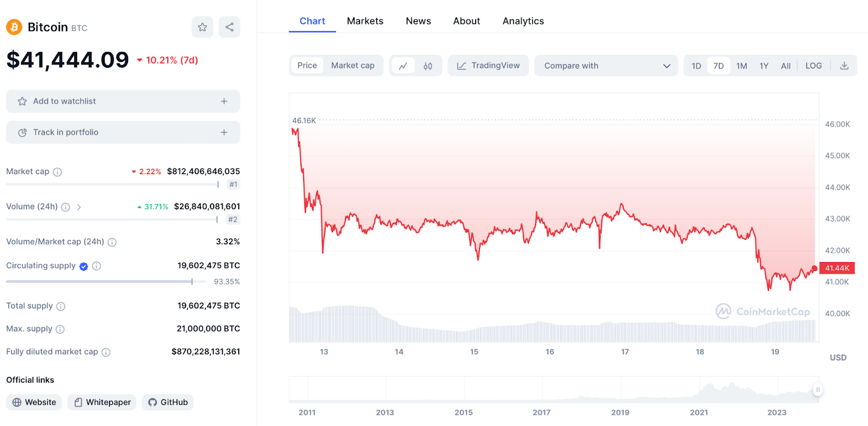Switch to the line chart view

[x=403, y=66]
